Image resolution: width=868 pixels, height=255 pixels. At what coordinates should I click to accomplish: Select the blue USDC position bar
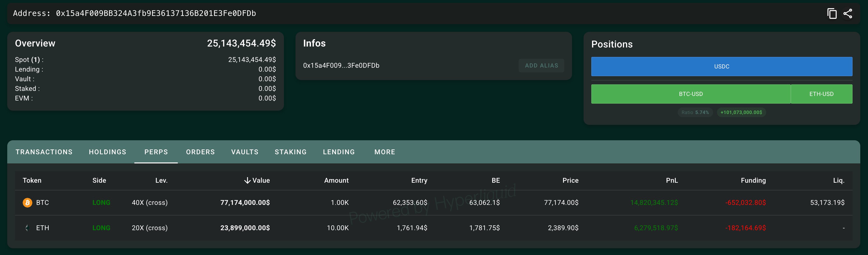[x=722, y=66]
